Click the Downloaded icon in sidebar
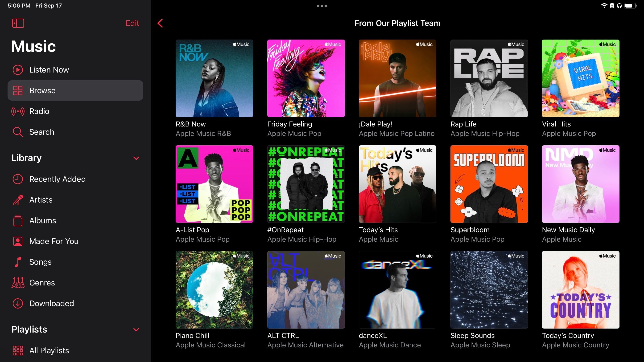The height and width of the screenshot is (362, 644). [x=18, y=303]
